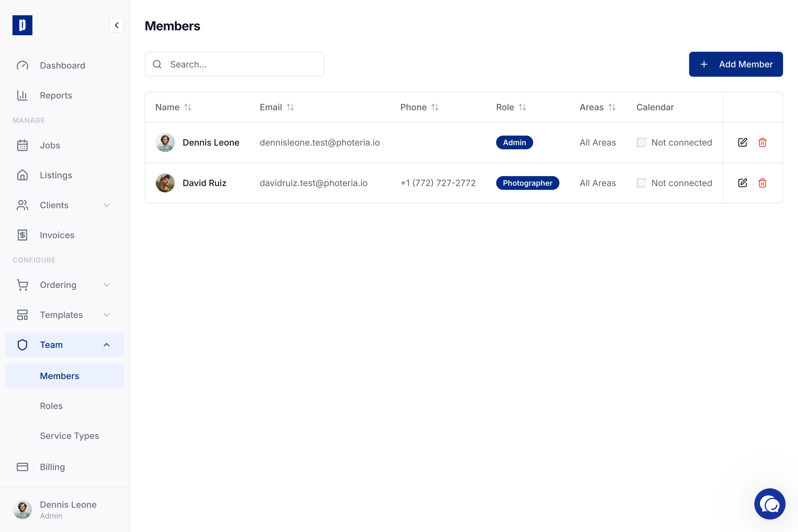Go to Dashboard
The height and width of the screenshot is (532, 798).
tap(64, 65)
